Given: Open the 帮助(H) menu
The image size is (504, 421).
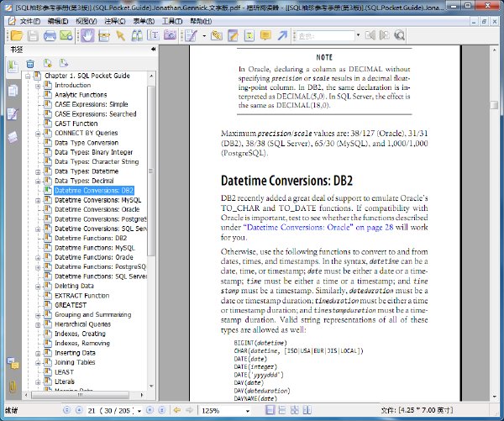Looking at the screenshot, I should coord(201,21).
